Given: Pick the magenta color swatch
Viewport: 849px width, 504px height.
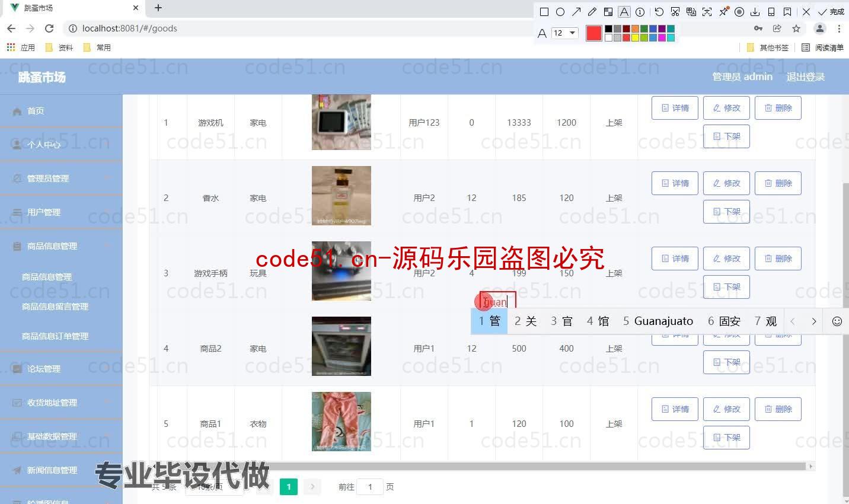Looking at the screenshot, I should point(662,38).
